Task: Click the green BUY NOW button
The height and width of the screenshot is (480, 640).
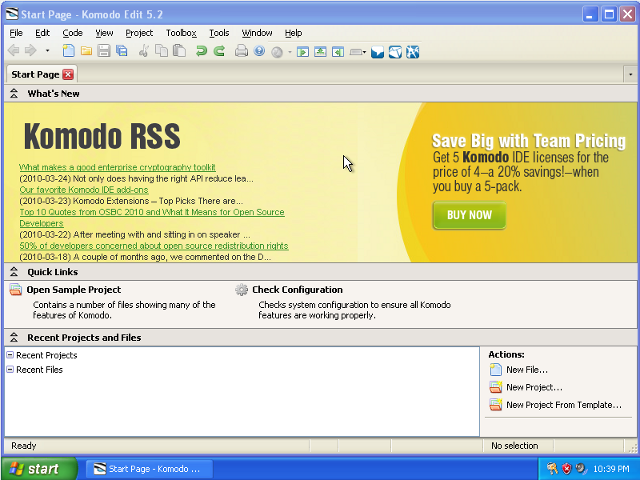Action: tap(469, 215)
